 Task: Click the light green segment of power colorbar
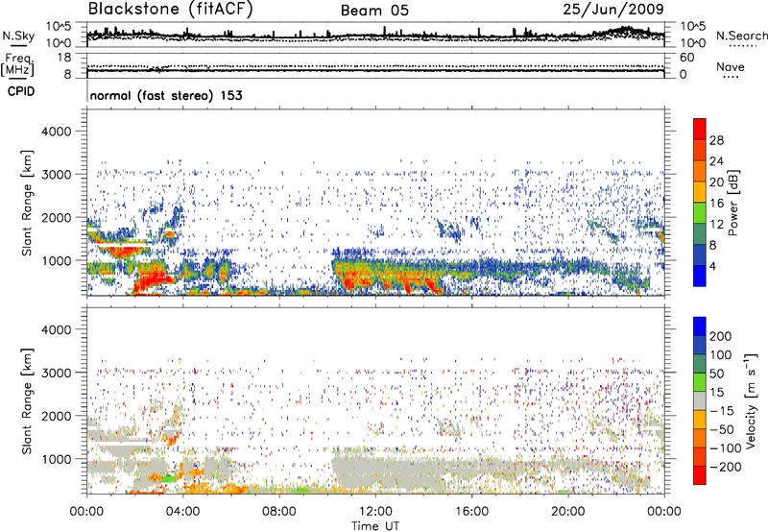[700, 211]
